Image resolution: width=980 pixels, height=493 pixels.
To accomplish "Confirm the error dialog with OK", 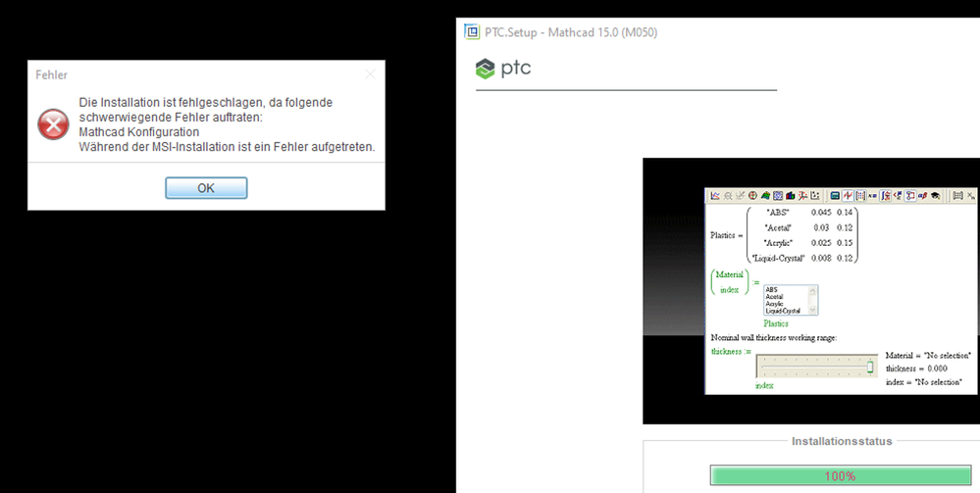I will click(x=206, y=188).
